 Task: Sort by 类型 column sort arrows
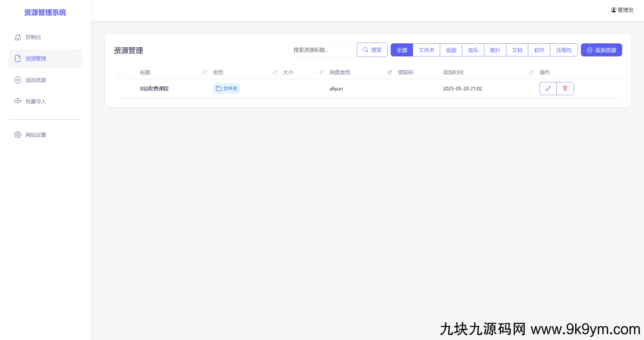click(x=275, y=72)
